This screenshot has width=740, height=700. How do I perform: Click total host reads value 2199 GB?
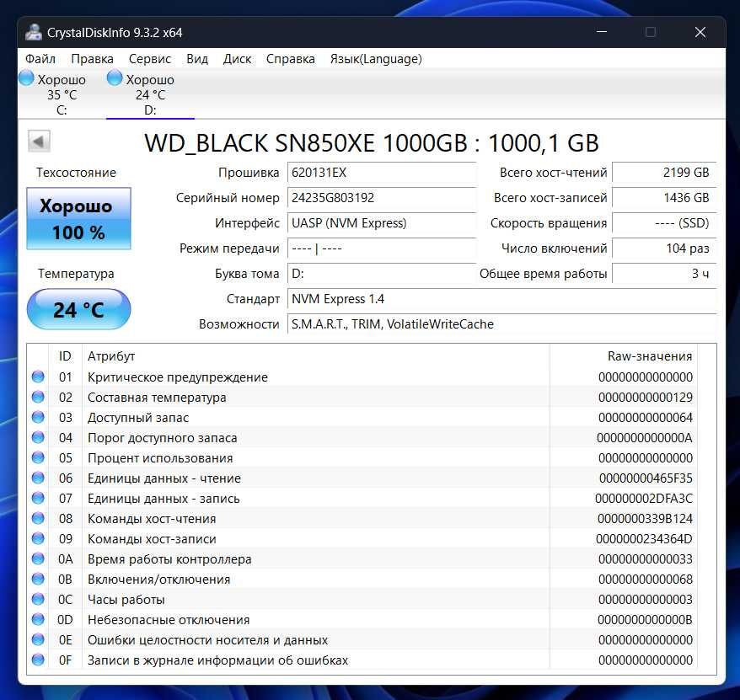click(x=664, y=173)
